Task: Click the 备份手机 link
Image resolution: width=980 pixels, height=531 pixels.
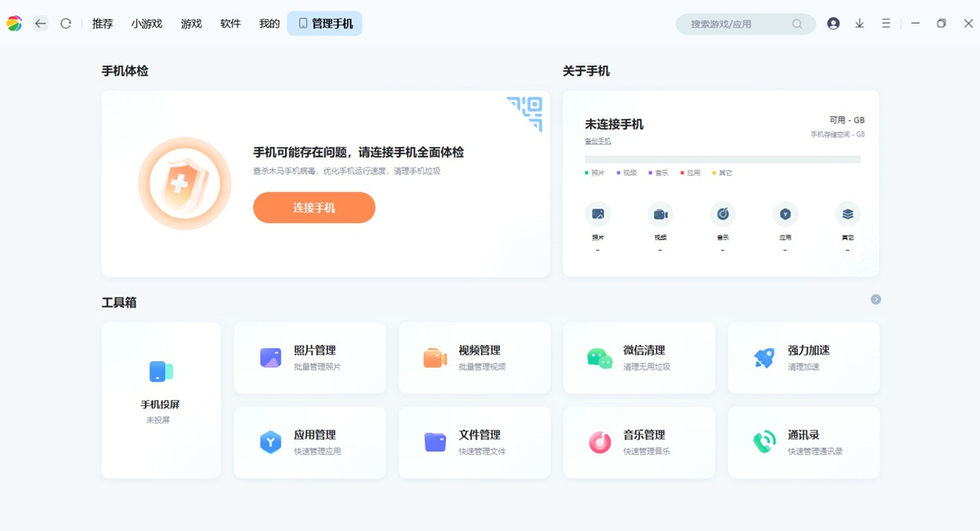Action: (x=598, y=141)
